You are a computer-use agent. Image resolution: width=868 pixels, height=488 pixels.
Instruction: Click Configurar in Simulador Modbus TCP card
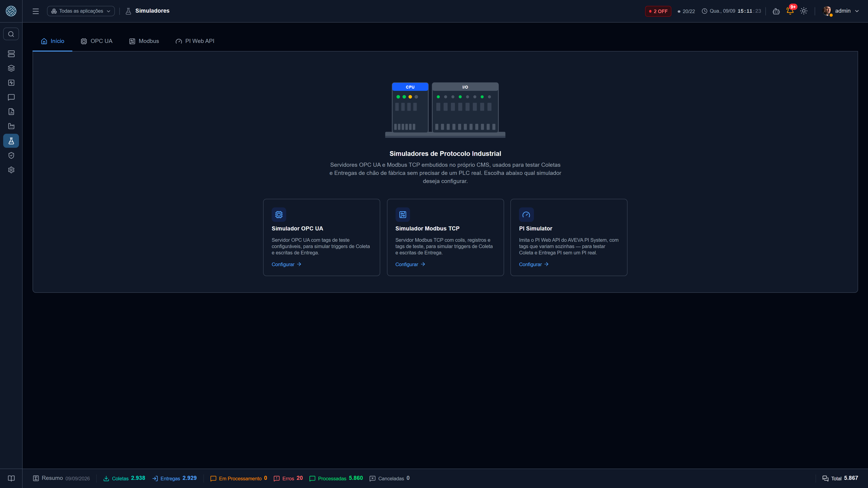(410, 264)
